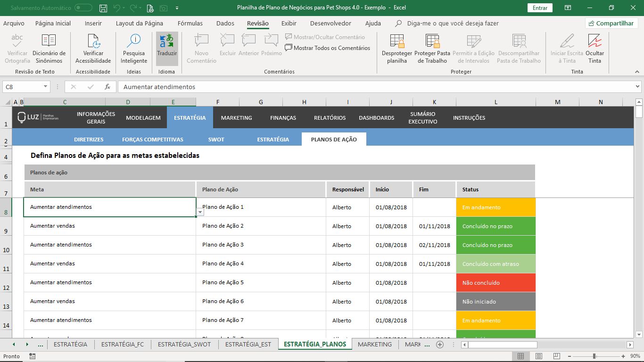Viewport: 644px width, 362px height.
Task: Open the Name Box dropdown arrow
Action: (46, 87)
